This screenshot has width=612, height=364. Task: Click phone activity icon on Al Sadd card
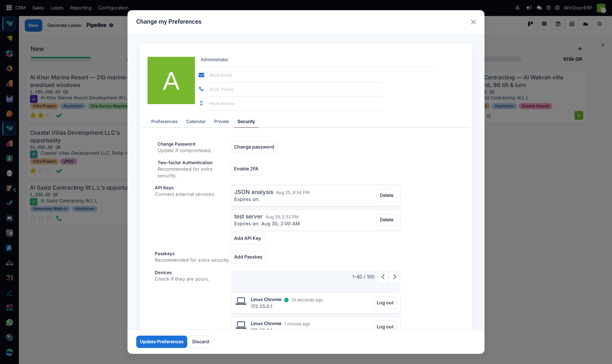pyautogui.click(x=59, y=218)
